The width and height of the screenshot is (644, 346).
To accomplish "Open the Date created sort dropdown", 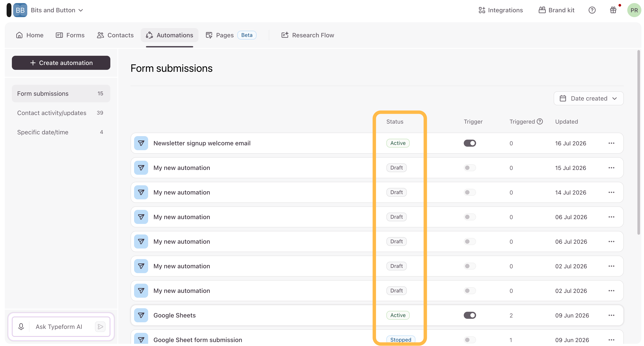I will pyautogui.click(x=588, y=98).
